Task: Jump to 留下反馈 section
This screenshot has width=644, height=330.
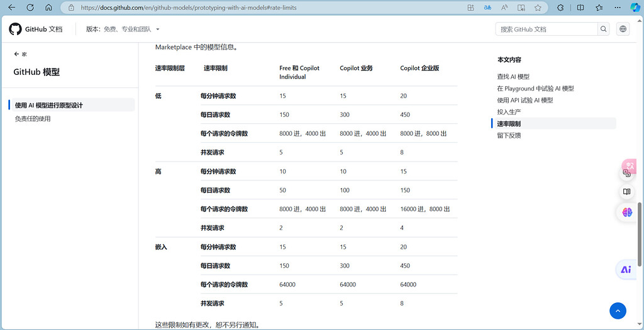Action: [x=509, y=135]
